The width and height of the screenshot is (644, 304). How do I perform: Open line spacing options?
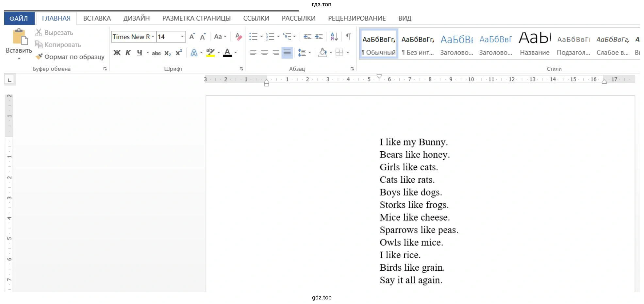point(302,53)
